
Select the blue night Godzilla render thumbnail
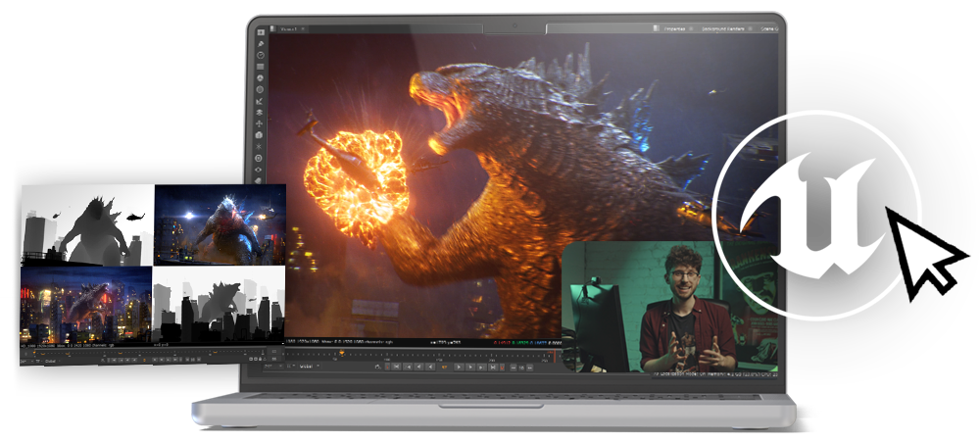tap(220, 224)
